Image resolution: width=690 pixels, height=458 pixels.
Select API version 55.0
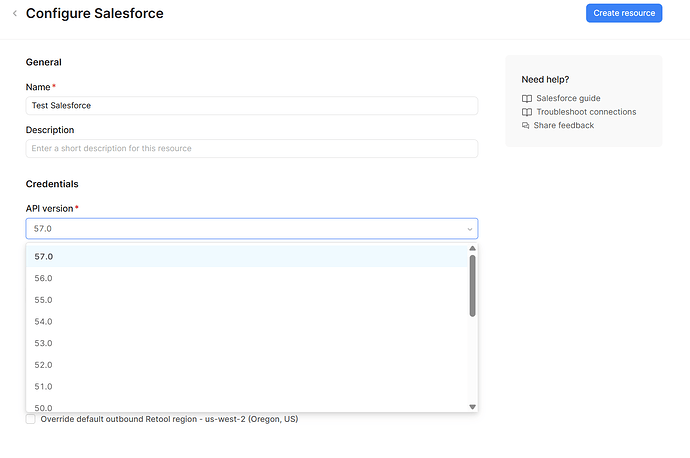(246, 300)
